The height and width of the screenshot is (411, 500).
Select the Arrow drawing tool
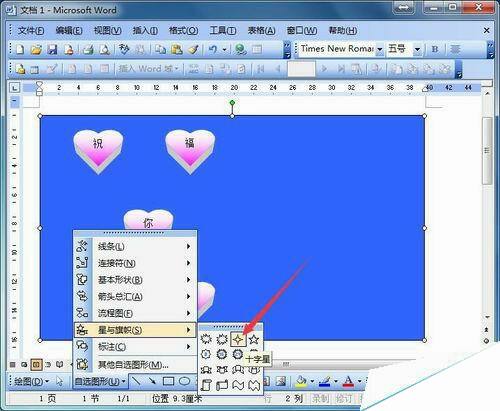pos(152,381)
